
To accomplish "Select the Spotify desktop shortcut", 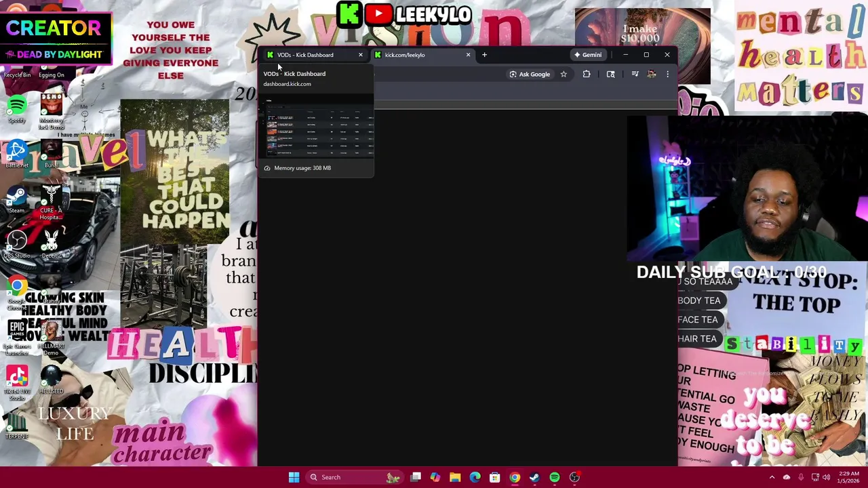I will [x=17, y=110].
